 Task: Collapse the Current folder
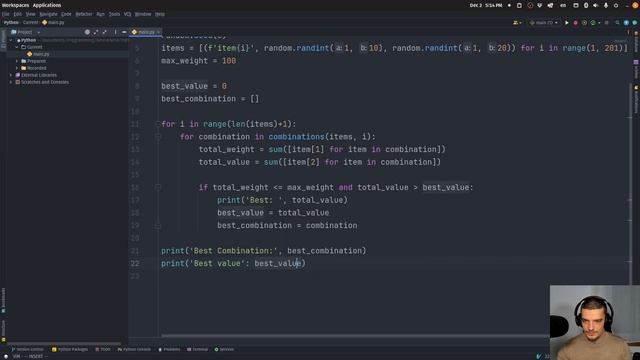[17, 47]
